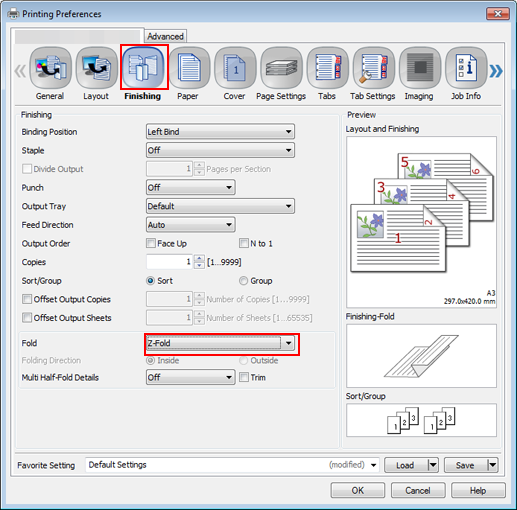Expand the Output Tray dropdown

(220, 206)
